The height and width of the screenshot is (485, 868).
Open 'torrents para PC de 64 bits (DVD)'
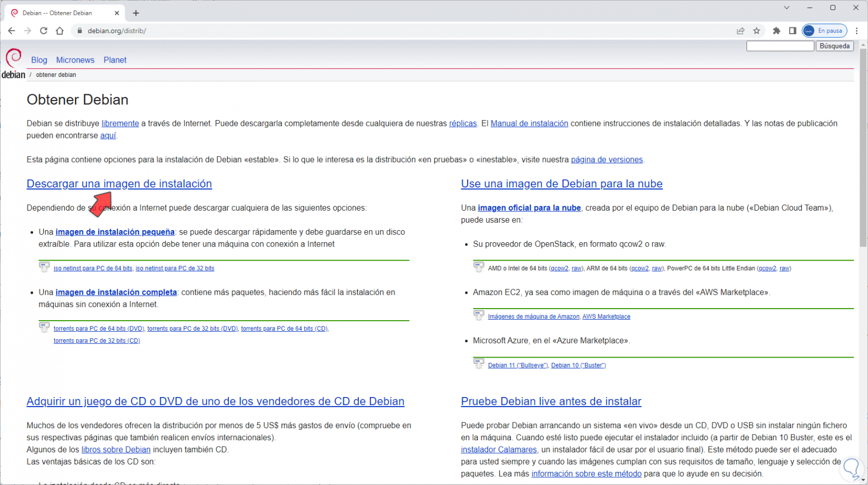(99, 329)
